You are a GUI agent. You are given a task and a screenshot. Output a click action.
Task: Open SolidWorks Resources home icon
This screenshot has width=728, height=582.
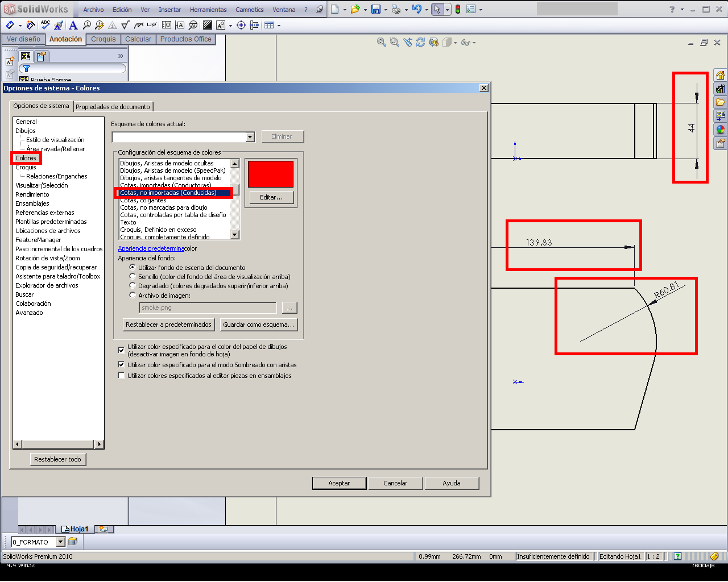coord(721,75)
